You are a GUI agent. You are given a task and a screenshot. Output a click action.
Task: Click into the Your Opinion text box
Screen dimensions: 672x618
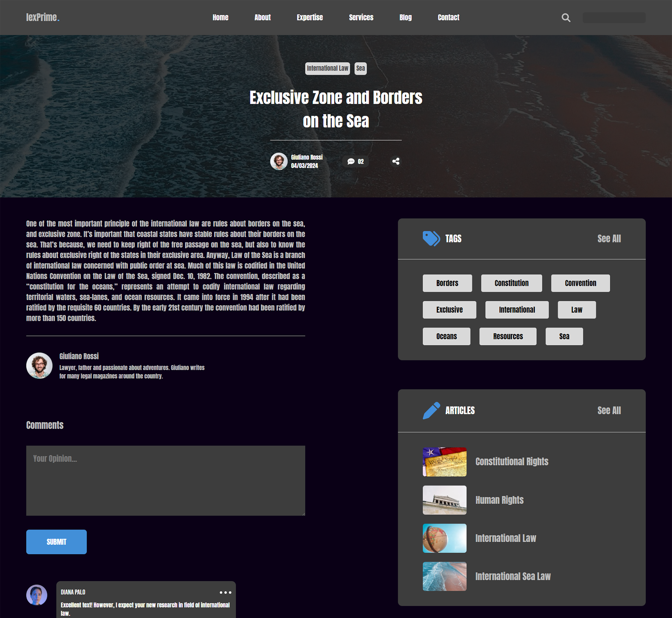[165, 480]
